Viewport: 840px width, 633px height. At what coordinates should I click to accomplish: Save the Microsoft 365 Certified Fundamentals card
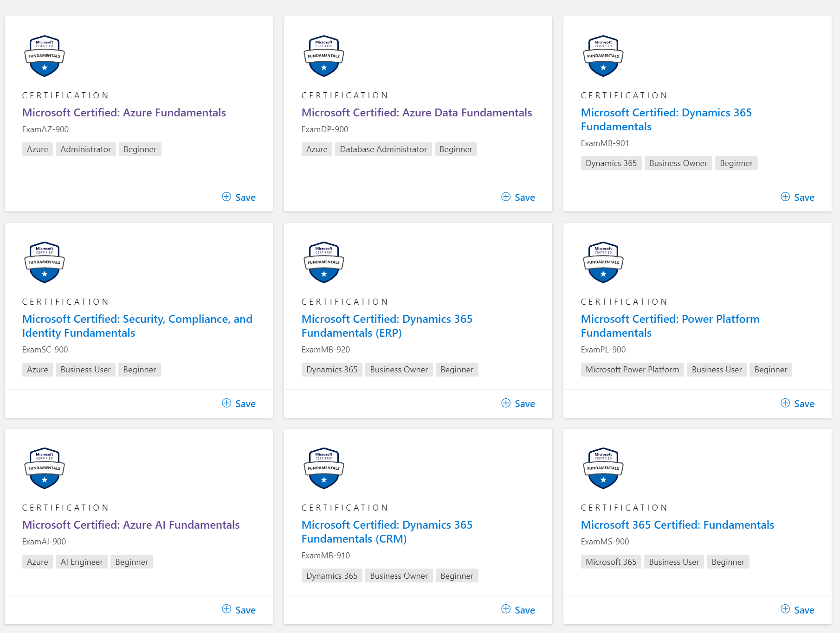(798, 610)
